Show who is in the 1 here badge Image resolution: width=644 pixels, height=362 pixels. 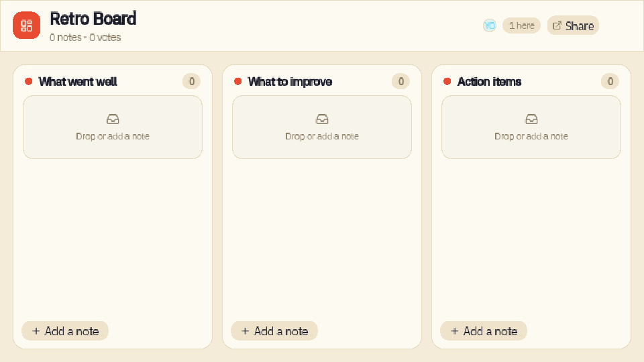coord(521,25)
